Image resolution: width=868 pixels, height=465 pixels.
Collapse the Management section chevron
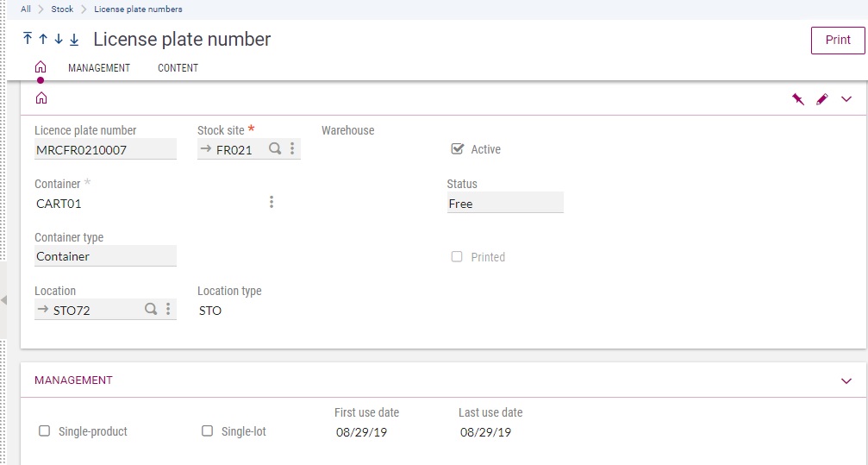[x=846, y=380]
